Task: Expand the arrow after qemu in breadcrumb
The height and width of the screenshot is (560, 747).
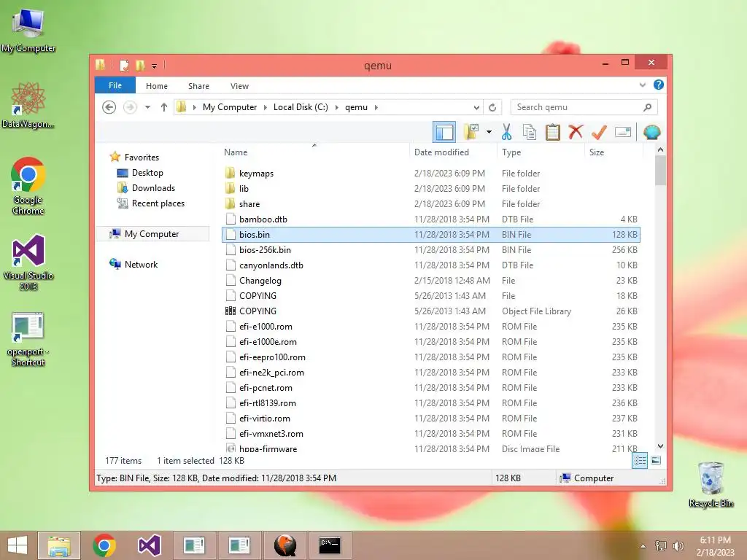Action: (x=376, y=107)
